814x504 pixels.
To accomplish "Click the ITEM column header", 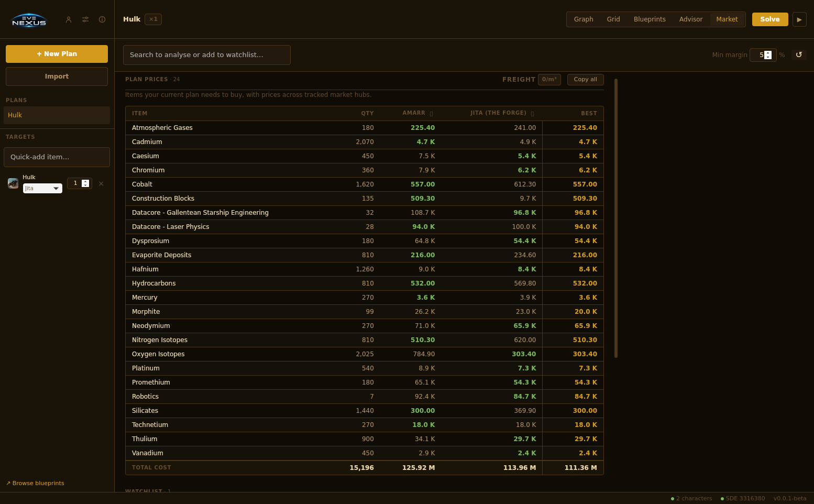I will [139, 113].
